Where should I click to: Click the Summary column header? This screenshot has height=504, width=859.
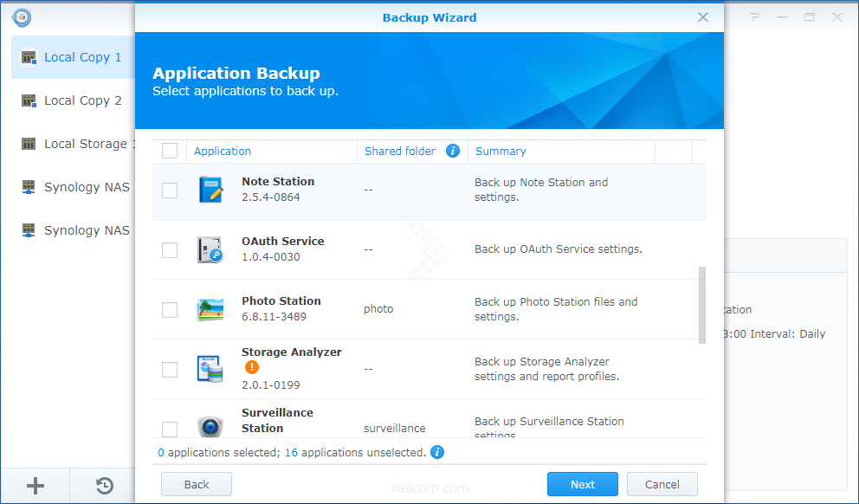(501, 151)
